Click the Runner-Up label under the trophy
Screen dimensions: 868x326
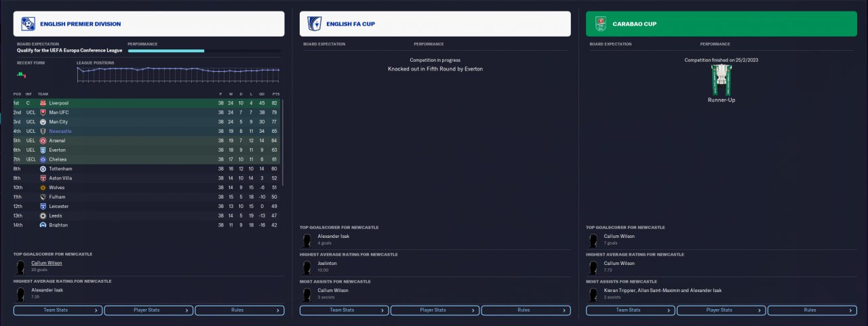point(722,100)
